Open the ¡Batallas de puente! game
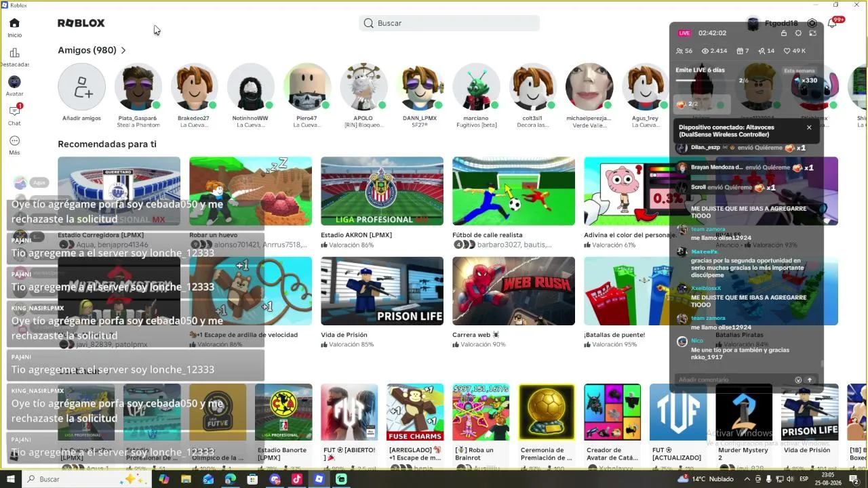 [x=627, y=291]
